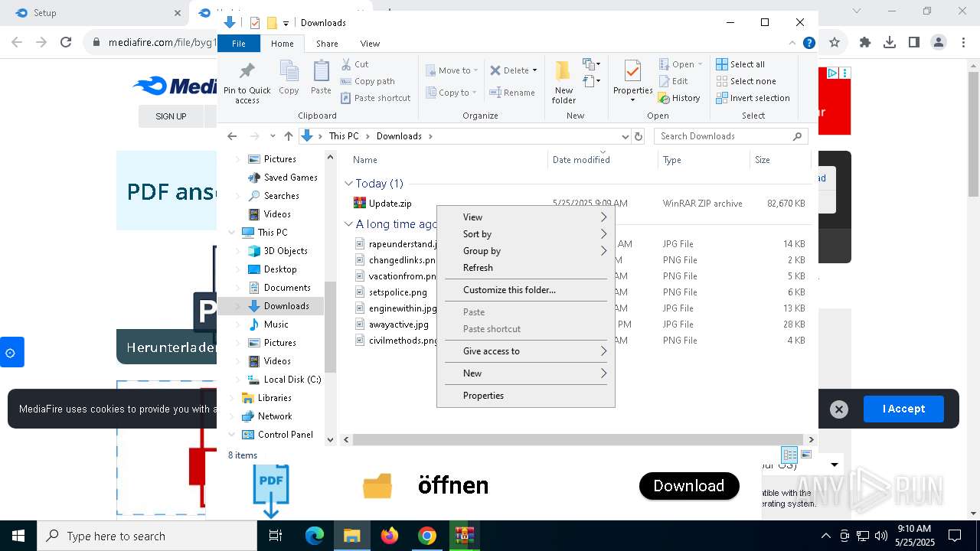Switch to details view layout icon
Image resolution: width=980 pixels, height=551 pixels.
click(789, 455)
